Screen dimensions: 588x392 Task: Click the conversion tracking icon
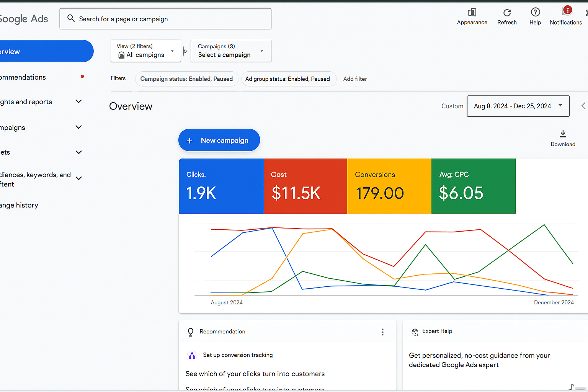coord(192,355)
